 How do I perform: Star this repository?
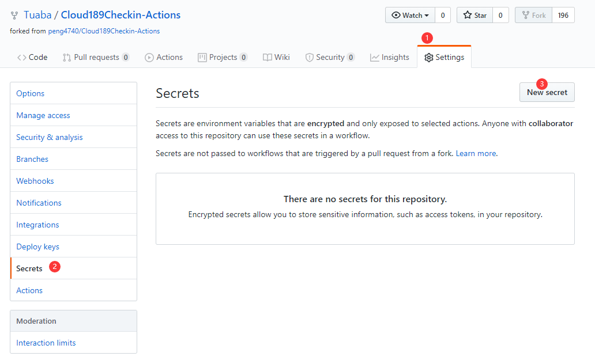(475, 16)
